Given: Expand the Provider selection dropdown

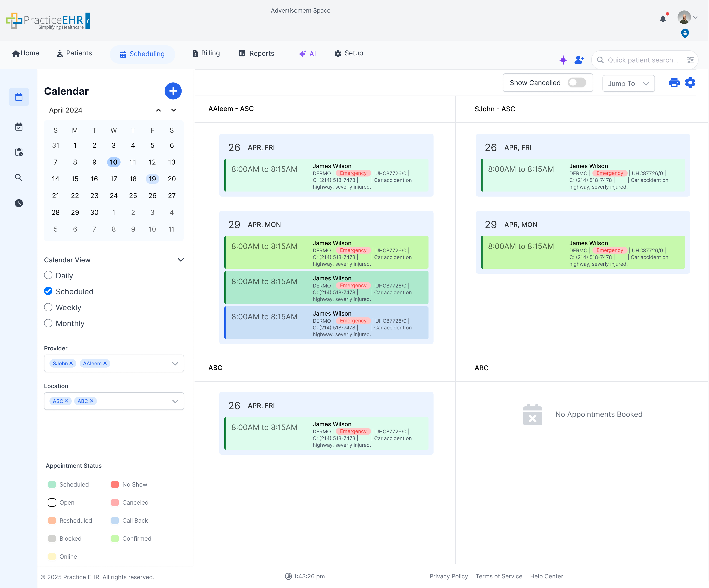Looking at the screenshot, I should [175, 364].
